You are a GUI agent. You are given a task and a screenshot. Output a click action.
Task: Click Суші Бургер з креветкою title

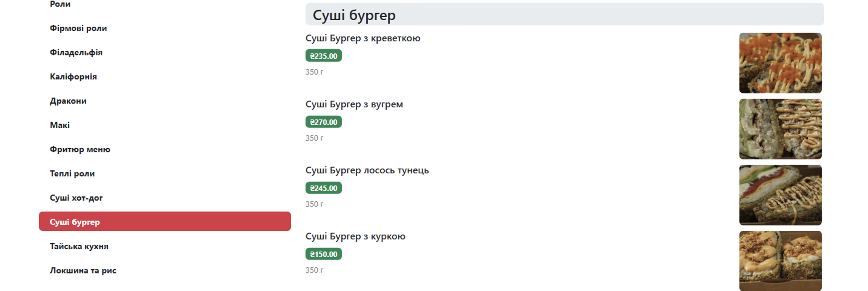pyautogui.click(x=363, y=38)
